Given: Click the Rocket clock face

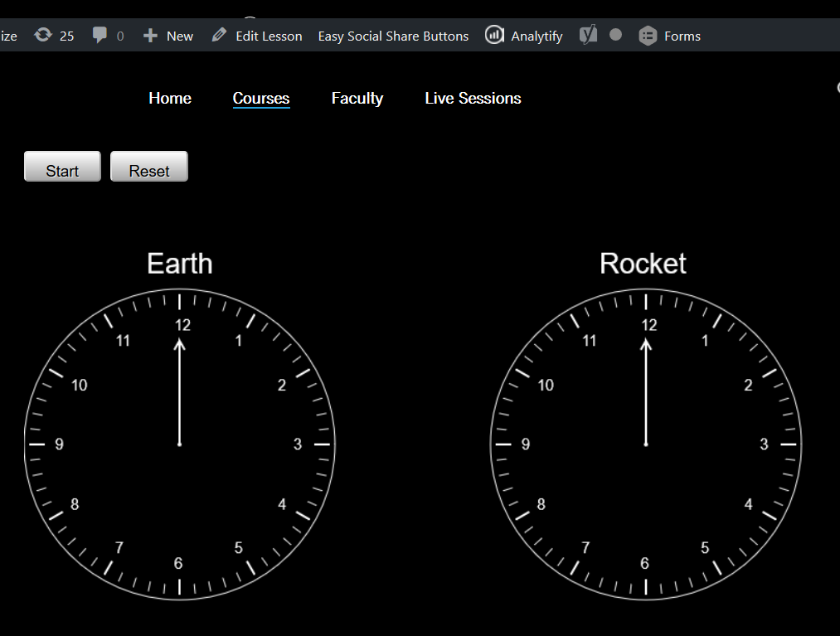Looking at the screenshot, I should pos(645,444).
